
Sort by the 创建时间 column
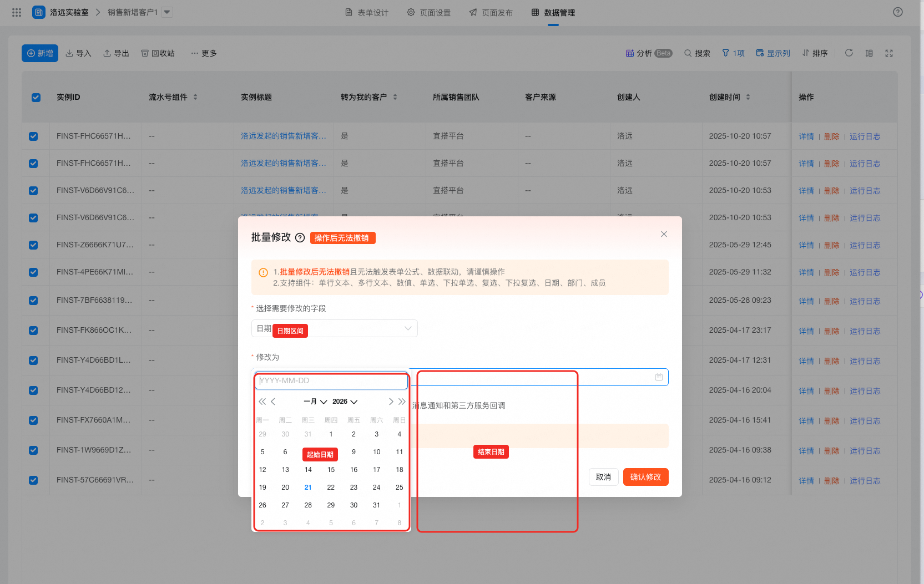(x=748, y=97)
